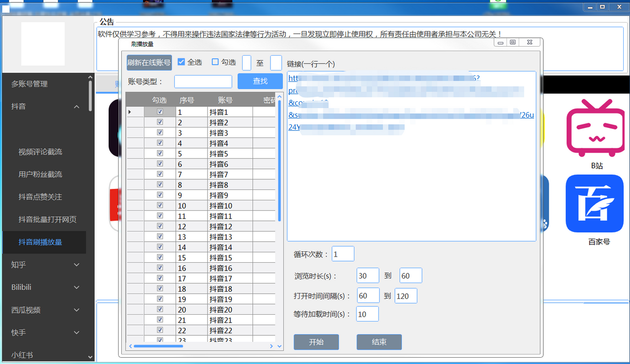Click 打开时间间隔 maximum field showing 120
Screen dimensions: 630x364
406,296
